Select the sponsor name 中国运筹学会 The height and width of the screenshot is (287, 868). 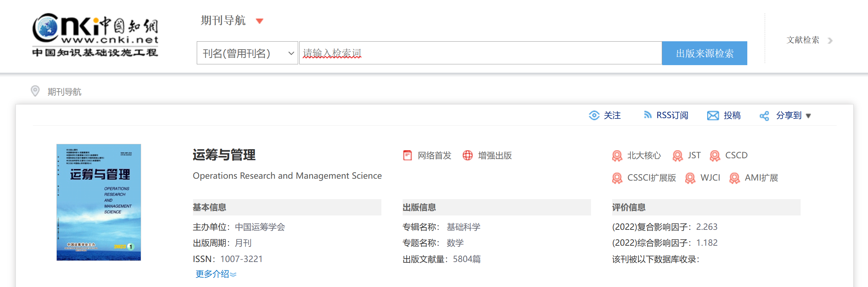pos(260,227)
